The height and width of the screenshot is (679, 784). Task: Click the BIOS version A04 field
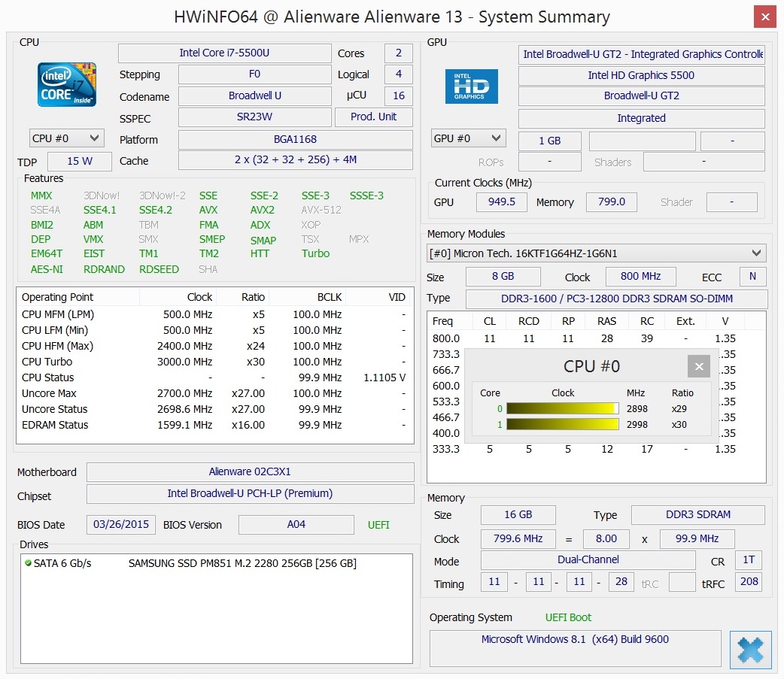click(x=296, y=525)
